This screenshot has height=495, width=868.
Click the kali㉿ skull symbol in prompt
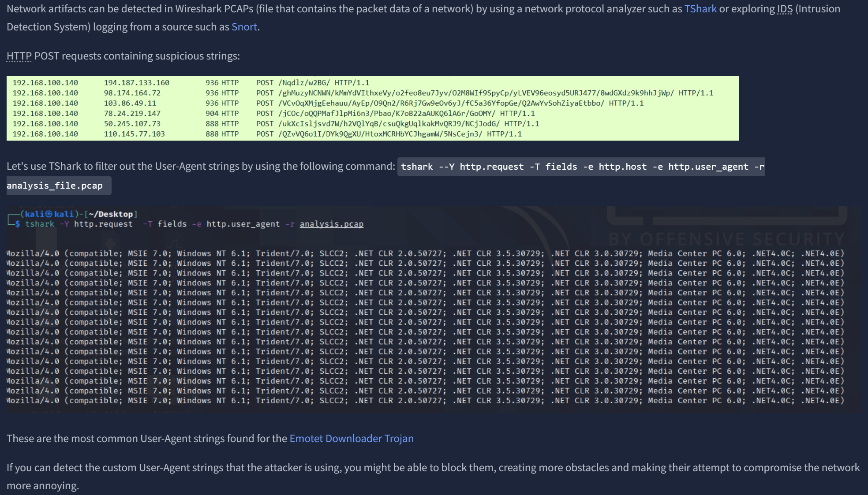(x=49, y=214)
